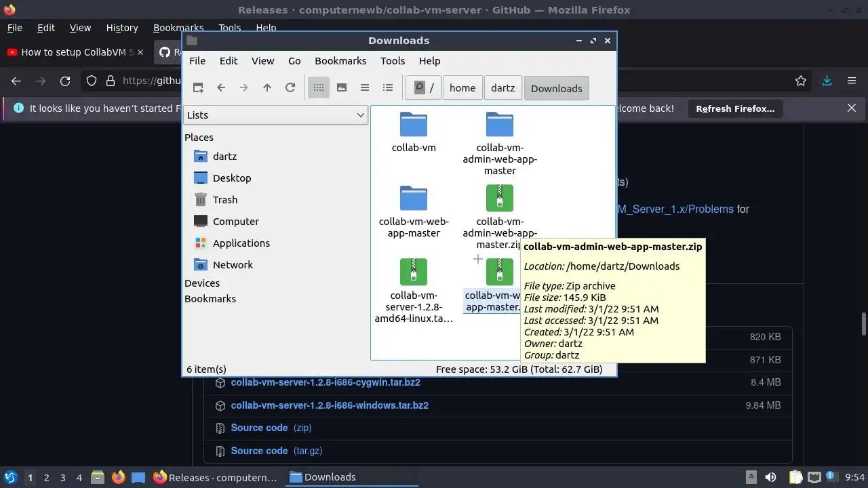Screen dimensions: 868x488
Task: Open the Firefox File menu
Action: (x=14, y=28)
